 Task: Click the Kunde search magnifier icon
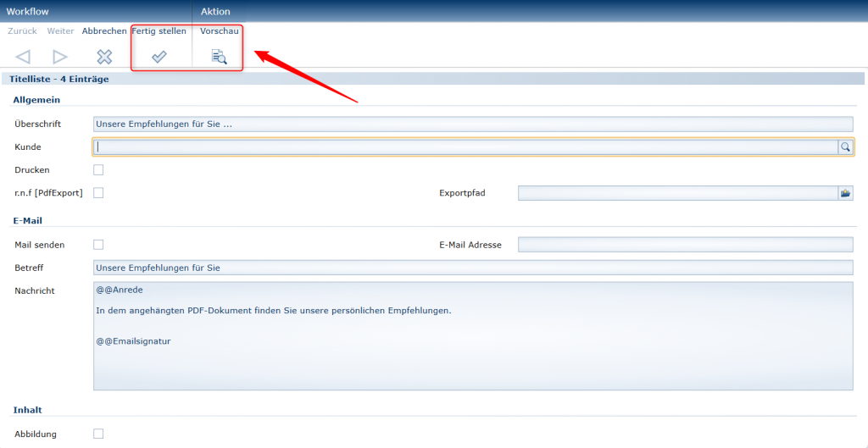[x=845, y=147]
